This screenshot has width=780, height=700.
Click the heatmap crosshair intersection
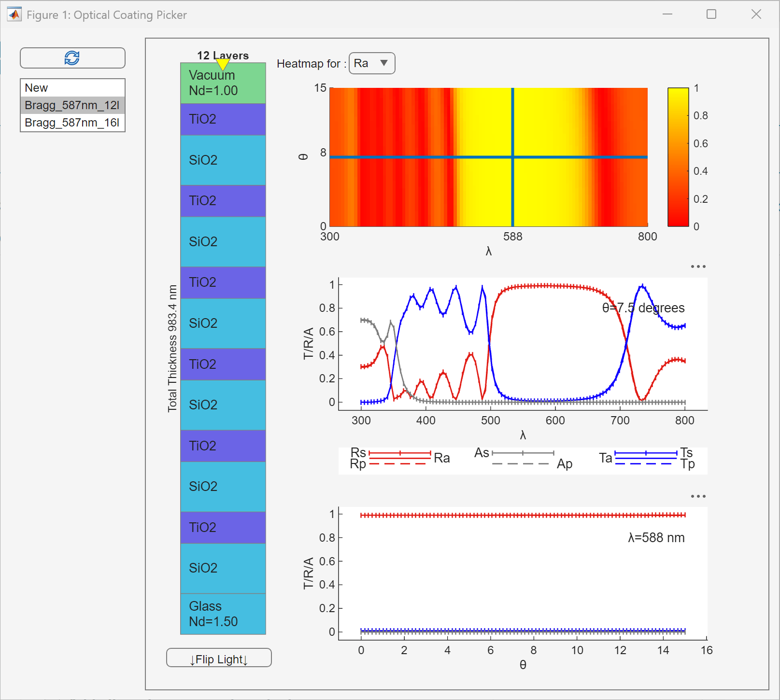(x=512, y=157)
